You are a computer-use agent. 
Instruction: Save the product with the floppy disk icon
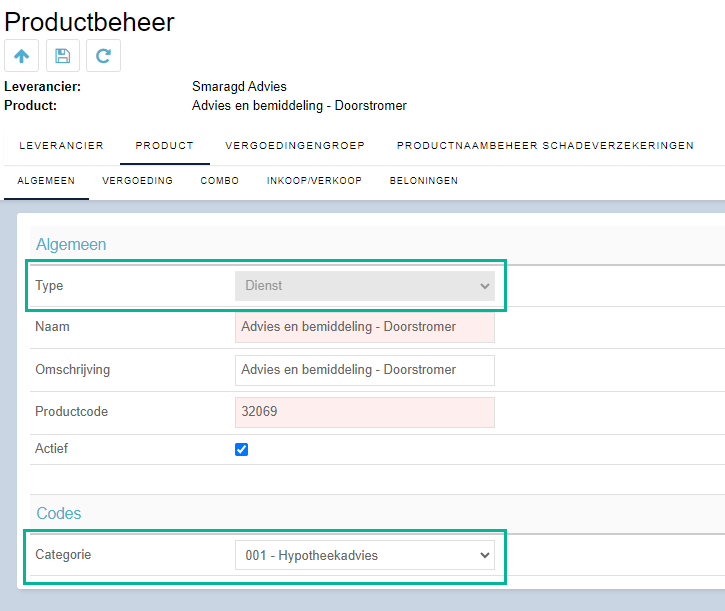pyautogui.click(x=63, y=56)
